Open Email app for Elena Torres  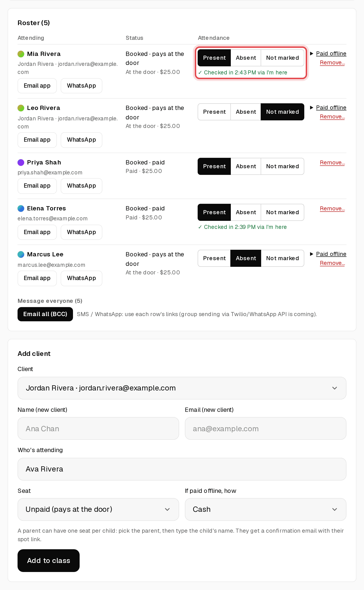coord(37,232)
